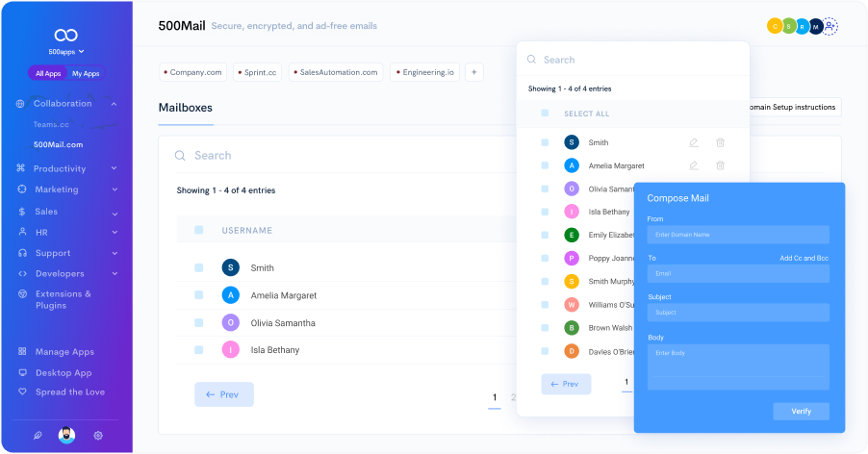This screenshot has height=454, width=868.
Task: Click the trash icon next to Amelia Margaret
Action: tap(720, 165)
